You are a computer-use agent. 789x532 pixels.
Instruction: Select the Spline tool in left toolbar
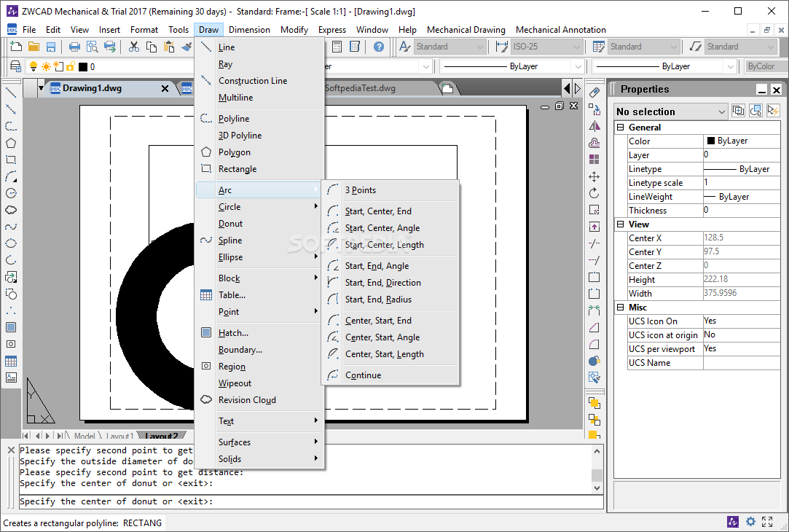[11, 227]
